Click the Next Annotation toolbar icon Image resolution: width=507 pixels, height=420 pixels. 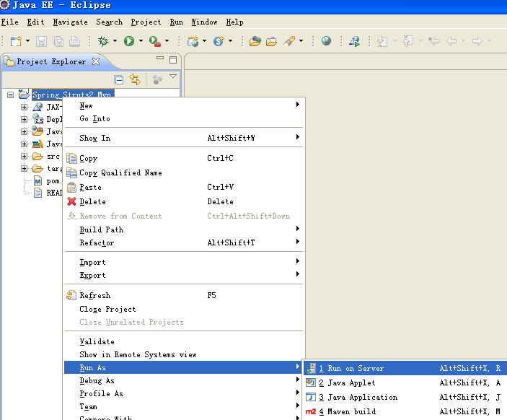pos(382,41)
